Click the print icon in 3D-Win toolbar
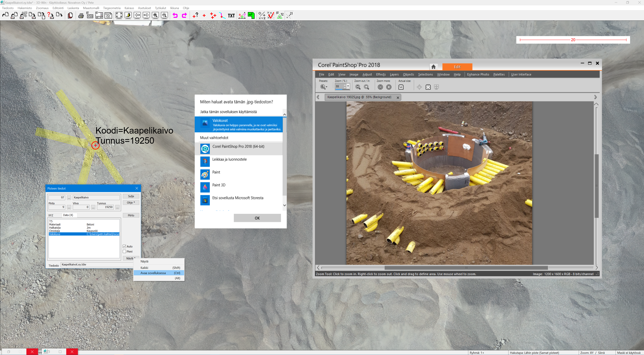 (81, 15)
